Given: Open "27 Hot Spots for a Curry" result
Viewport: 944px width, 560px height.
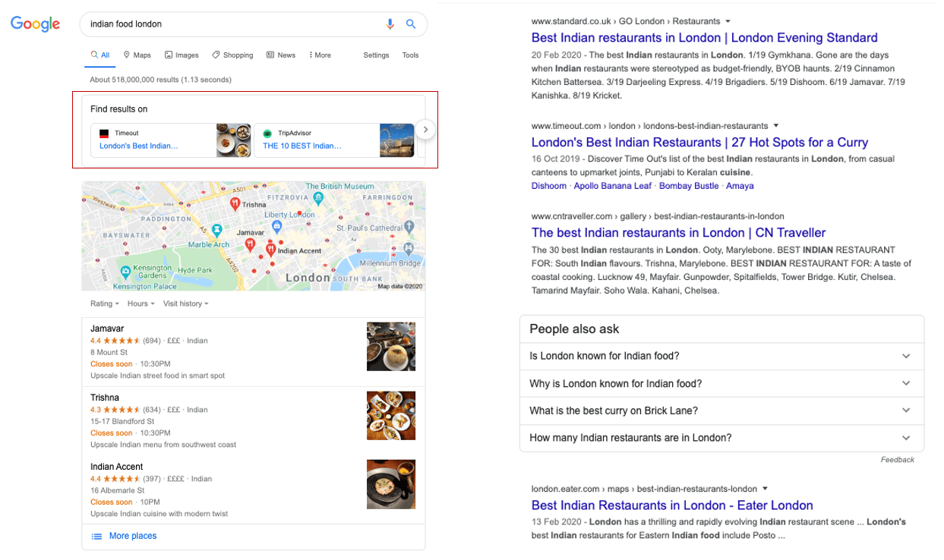Looking at the screenshot, I should [x=699, y=143].
